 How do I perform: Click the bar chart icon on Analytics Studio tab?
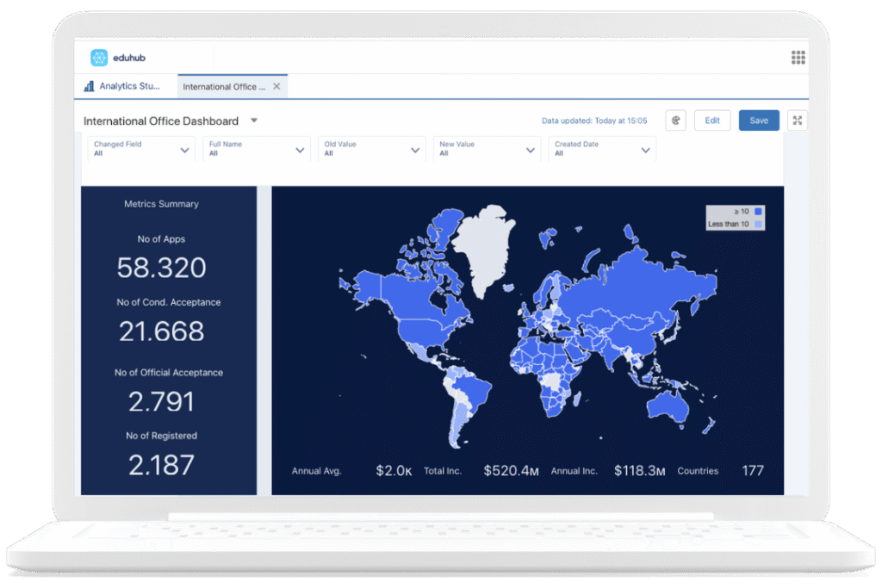90,86
